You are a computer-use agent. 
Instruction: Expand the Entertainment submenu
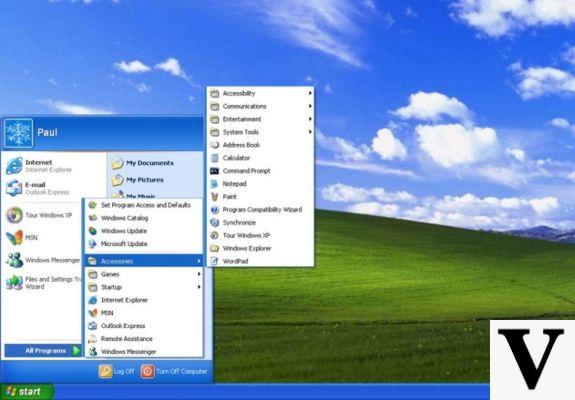[x=261, y=119]
